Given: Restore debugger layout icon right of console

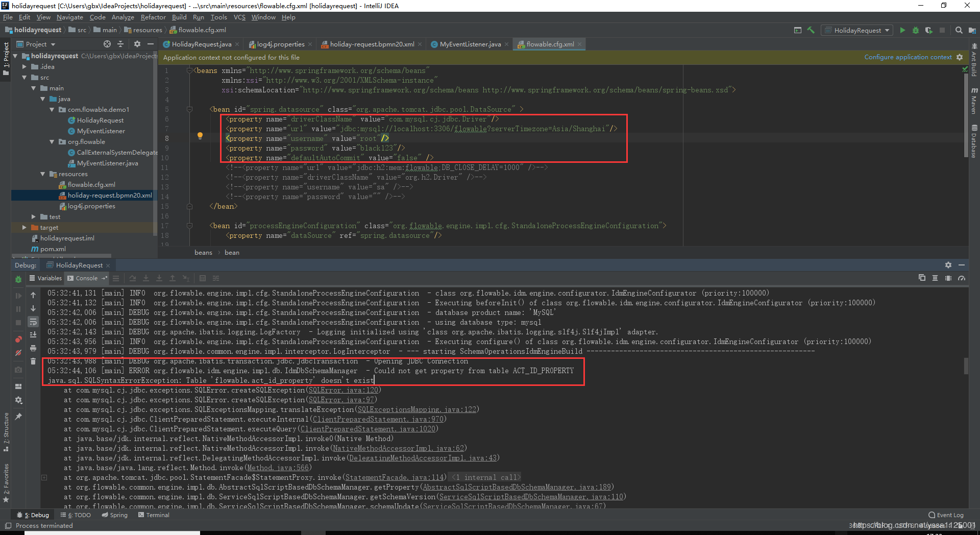Looking at the screenshot, I should [x=922, y=278].
